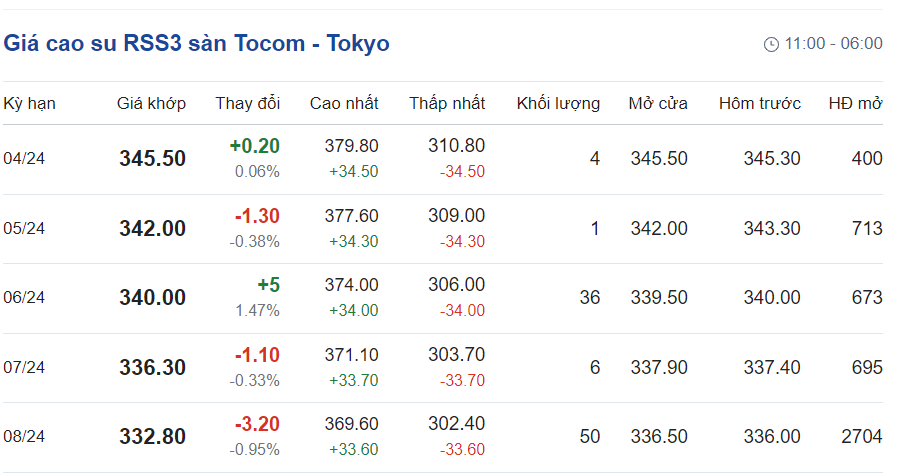Select the 08/24 contract row

pos(24,437)
